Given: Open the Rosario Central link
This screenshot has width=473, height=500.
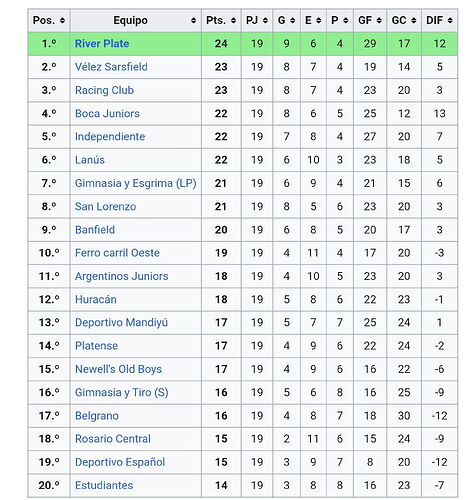Looking at the screenshot, I should (x=113, y=439).
